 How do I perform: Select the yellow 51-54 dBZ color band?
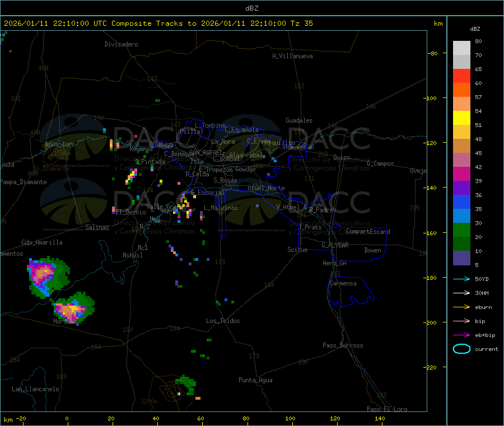pos(461,118)
